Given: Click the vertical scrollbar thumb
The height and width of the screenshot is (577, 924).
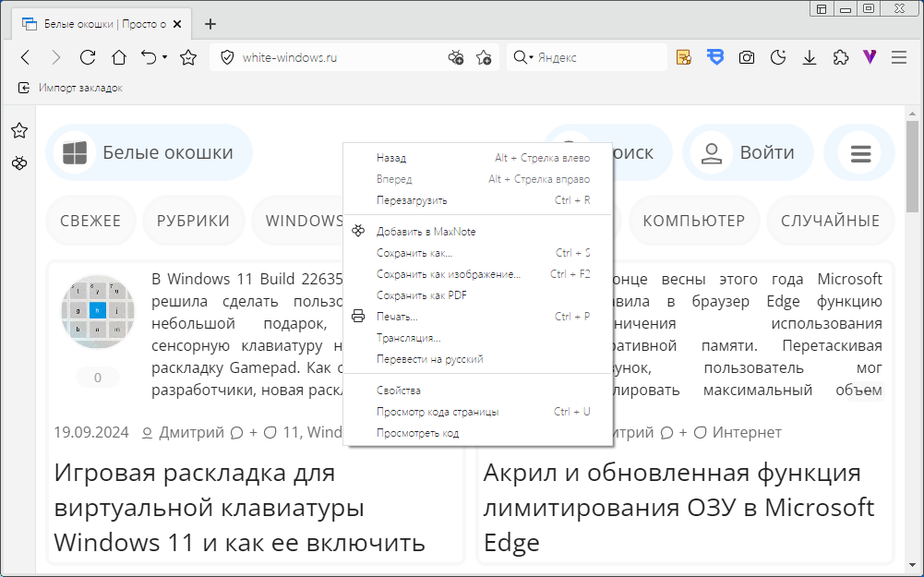Looking at the screenshot, I should click(x=912, y=166).
